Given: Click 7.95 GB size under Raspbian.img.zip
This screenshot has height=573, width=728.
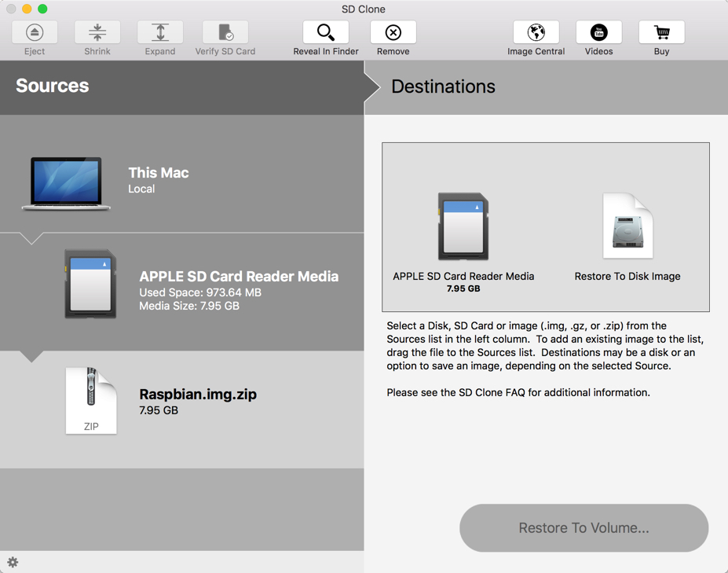Looking at the screenshot, I should click(x=159, y=410).
